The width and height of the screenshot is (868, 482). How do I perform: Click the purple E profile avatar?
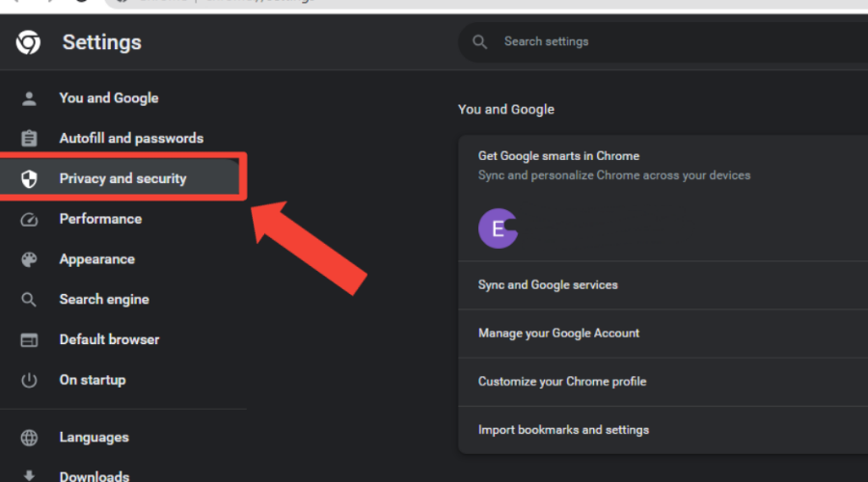click(498, 228)
